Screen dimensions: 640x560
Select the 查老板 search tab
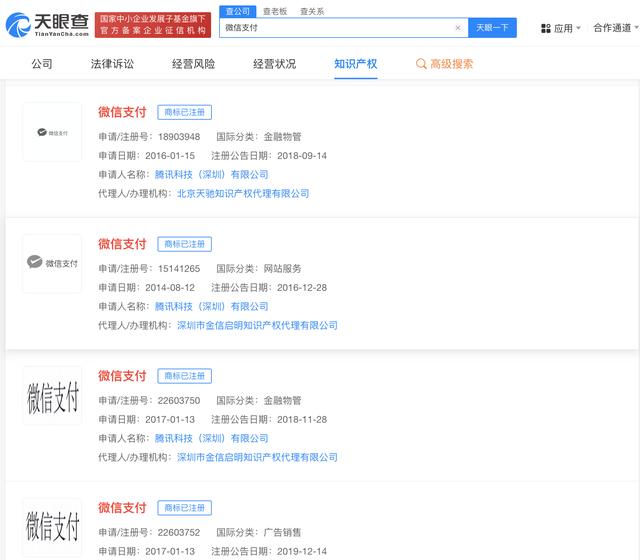click(275, 11)
